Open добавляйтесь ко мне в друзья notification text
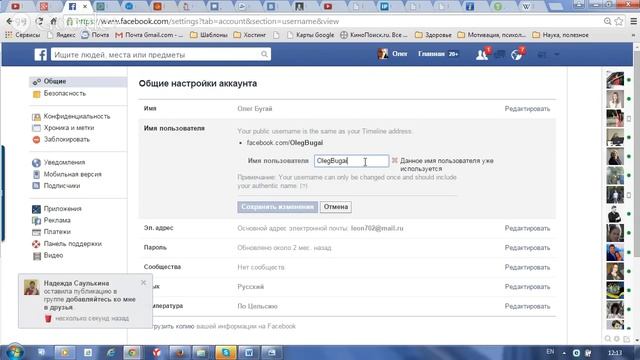640x360 pixels. [x=90, y=303]
